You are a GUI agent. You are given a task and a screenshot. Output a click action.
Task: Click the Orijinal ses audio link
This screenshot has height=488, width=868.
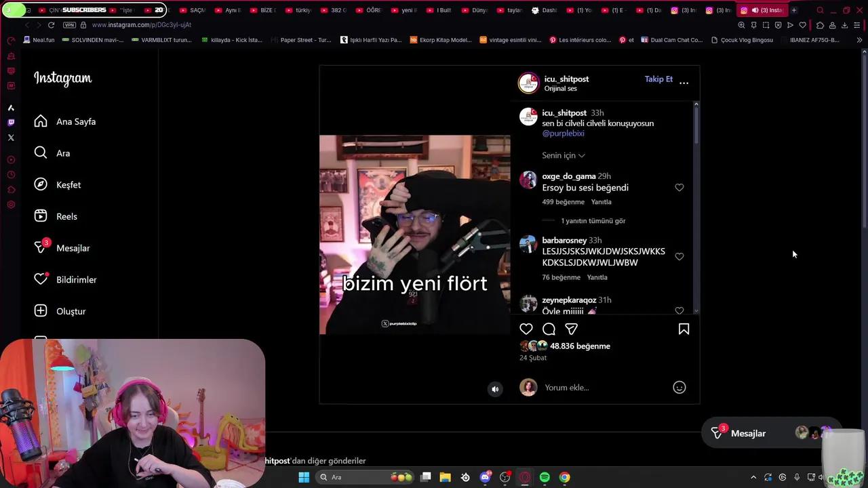560,89
